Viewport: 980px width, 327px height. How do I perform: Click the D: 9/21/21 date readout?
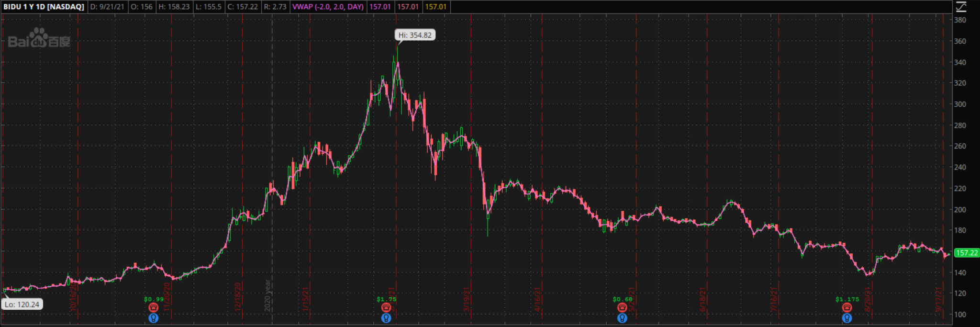click(107, 7)
